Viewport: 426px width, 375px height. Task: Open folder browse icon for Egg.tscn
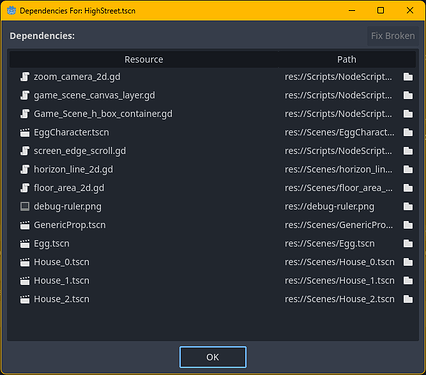point(408,244)
